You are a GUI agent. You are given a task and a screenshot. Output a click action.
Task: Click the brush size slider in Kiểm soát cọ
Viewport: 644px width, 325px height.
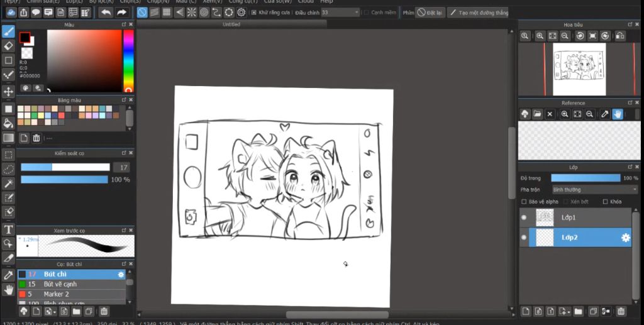65,167
